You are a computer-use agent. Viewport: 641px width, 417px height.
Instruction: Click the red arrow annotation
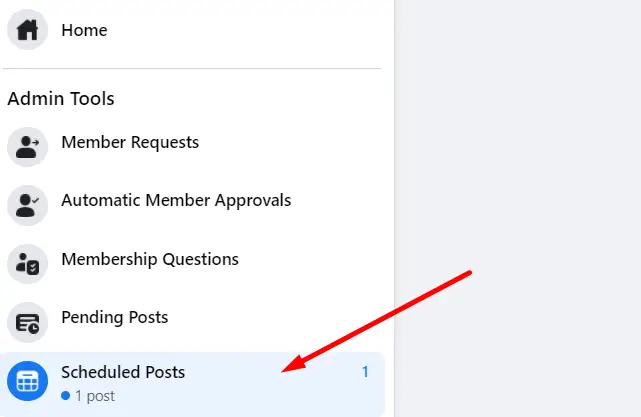376,321
